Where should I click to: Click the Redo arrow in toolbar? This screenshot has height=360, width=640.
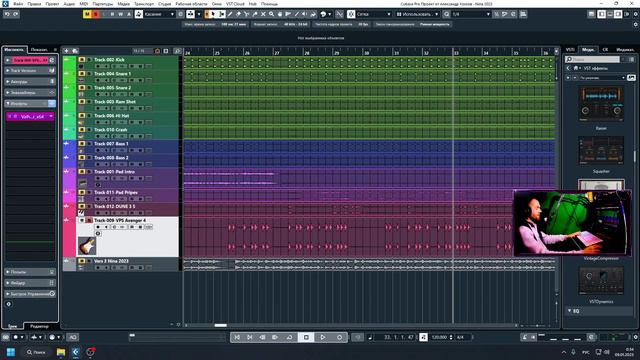(x=16, y=14)
